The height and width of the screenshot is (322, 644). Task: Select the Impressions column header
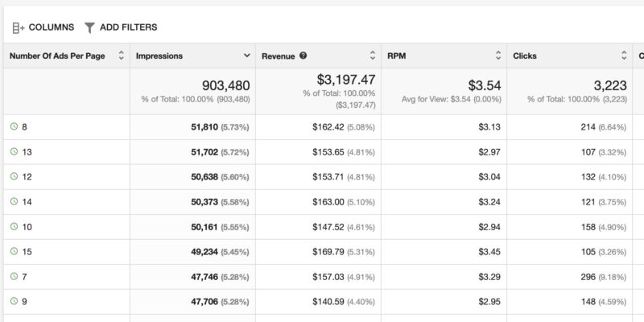tap(159, 56)
